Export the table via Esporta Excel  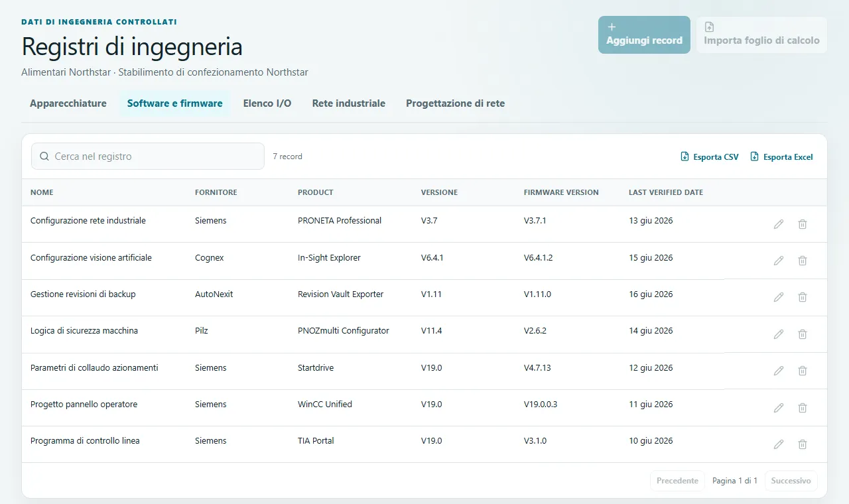pyautogui.click(x=781, y=157)
